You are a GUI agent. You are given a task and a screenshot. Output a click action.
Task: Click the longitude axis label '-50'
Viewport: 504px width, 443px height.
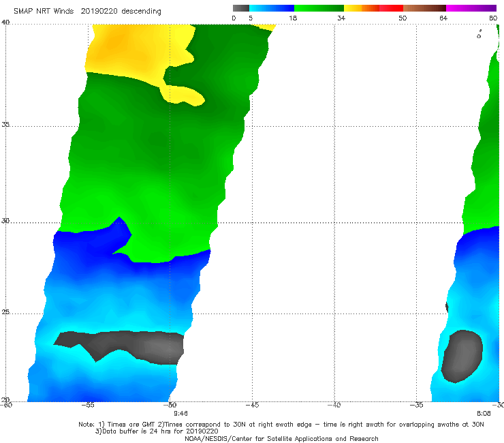pos(170,405)
